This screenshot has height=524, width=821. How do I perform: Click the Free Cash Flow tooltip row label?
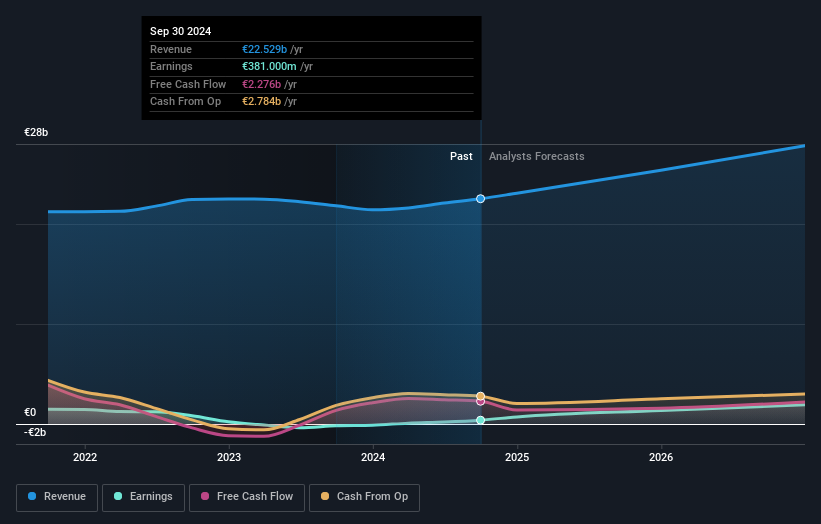coord(188,84)
